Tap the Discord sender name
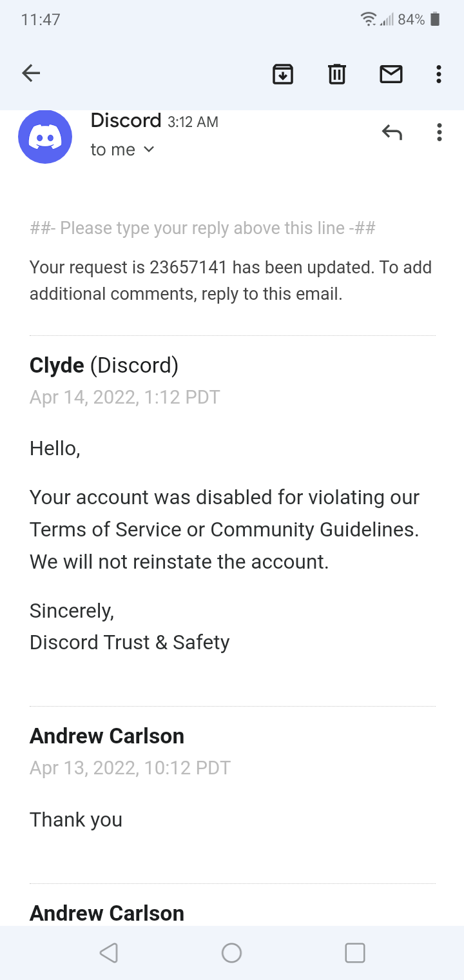 coord(126,121)
